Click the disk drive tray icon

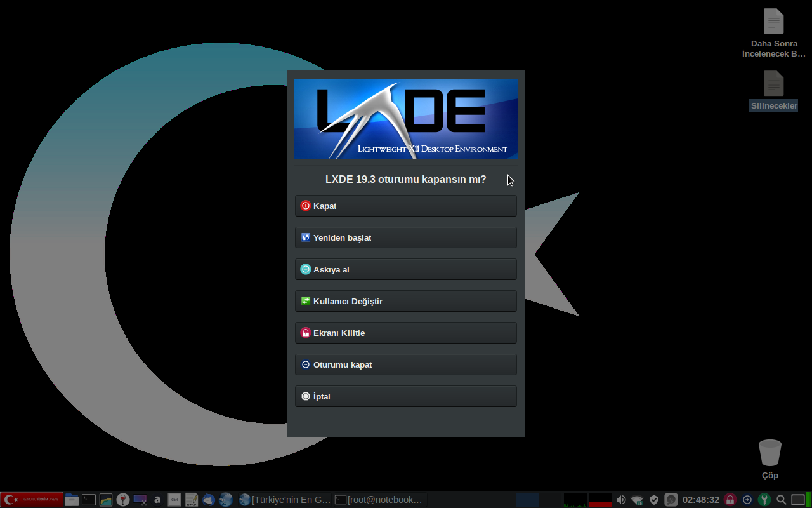coord(671,500)
